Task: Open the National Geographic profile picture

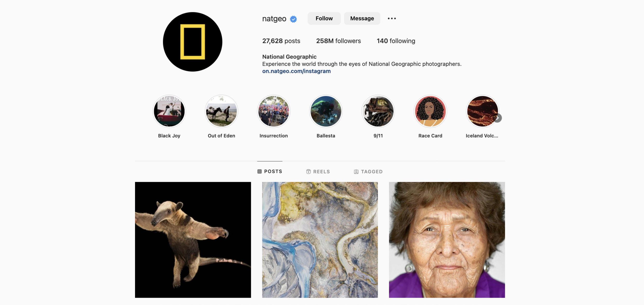Action: pos(192,42)
